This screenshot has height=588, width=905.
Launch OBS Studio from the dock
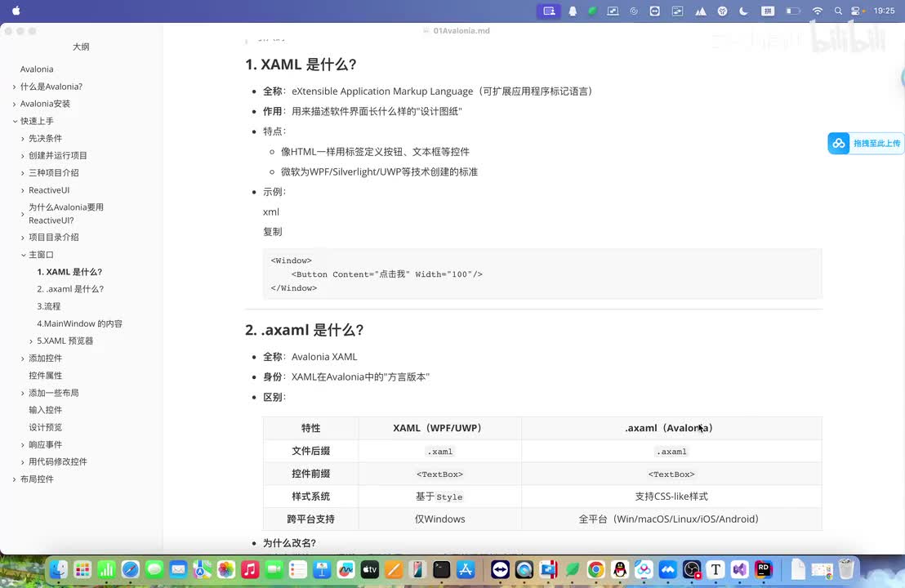coord(692,570)
